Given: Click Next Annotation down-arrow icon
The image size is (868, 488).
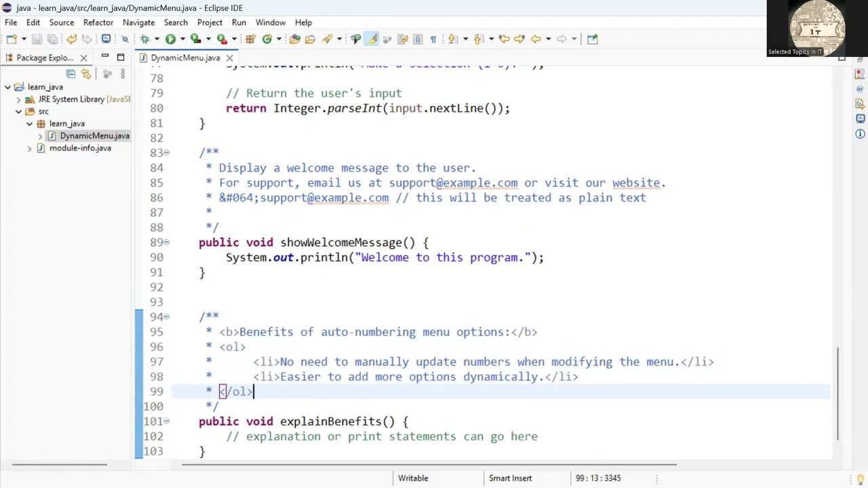Looking at the screenshot, I should (452, 39).
